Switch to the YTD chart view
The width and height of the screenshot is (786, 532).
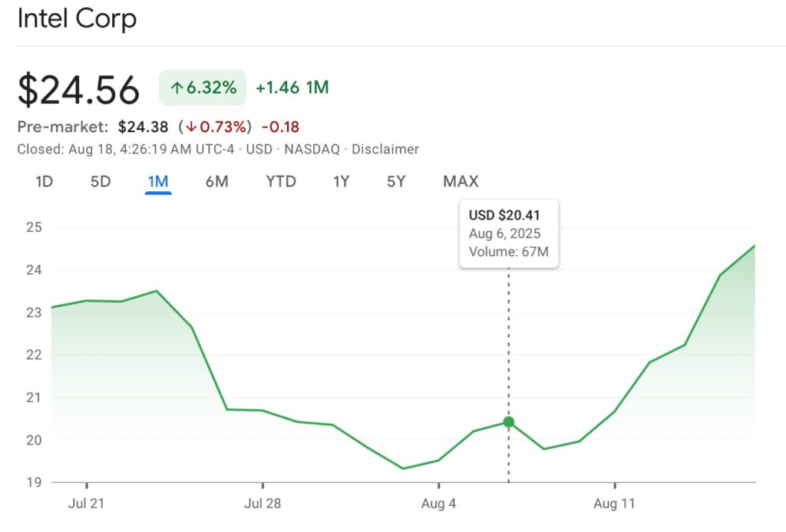281,181
